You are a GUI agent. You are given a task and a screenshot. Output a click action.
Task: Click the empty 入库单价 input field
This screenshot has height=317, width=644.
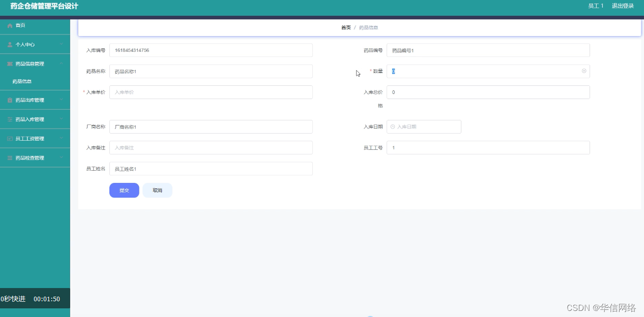point(211,92)
